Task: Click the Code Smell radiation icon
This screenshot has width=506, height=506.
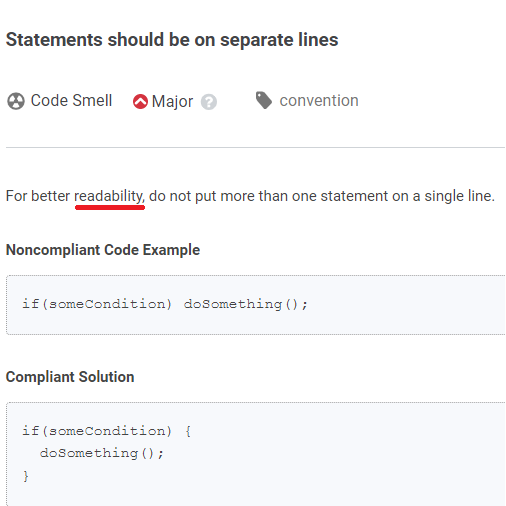Action: (16, 101)
